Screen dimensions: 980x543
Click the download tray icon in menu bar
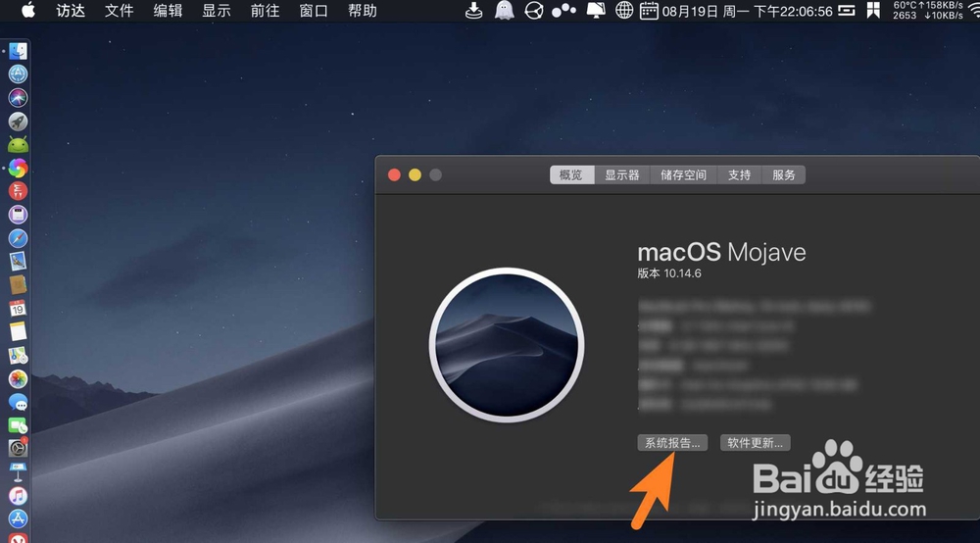473,11
